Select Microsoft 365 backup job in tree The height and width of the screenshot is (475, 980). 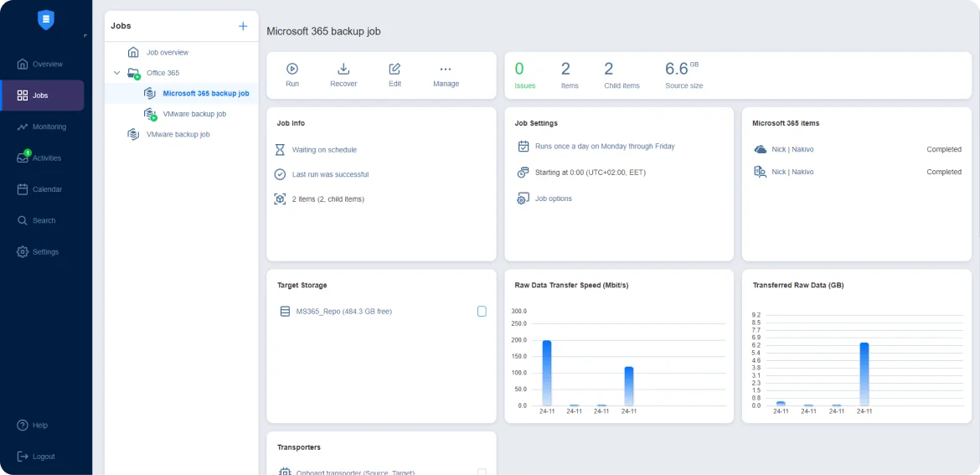click(x=205, y=94)
